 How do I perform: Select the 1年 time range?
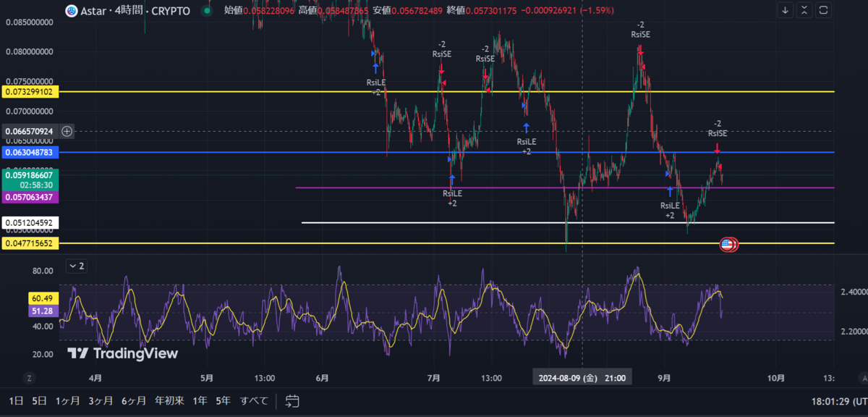click(200, 400)
